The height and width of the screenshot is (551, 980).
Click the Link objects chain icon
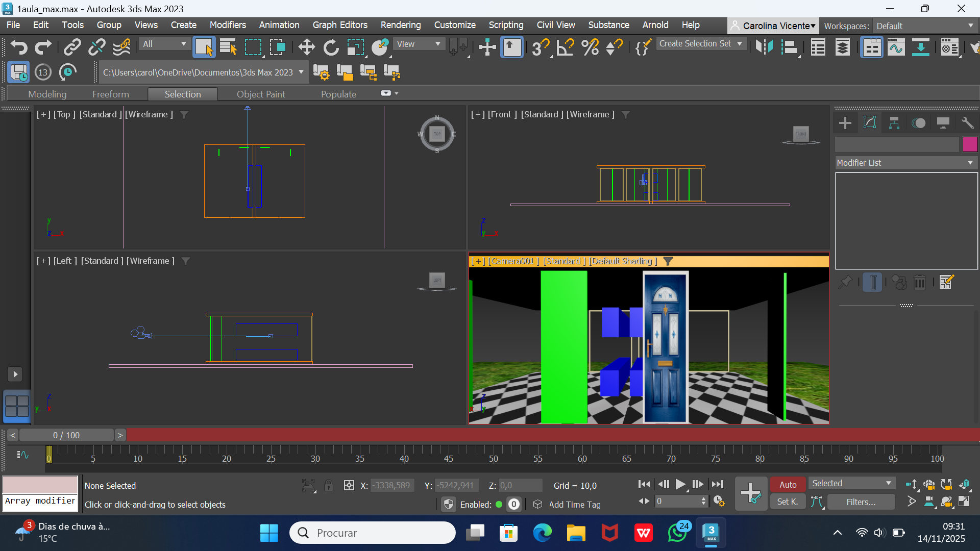click(x=72, y=47)
